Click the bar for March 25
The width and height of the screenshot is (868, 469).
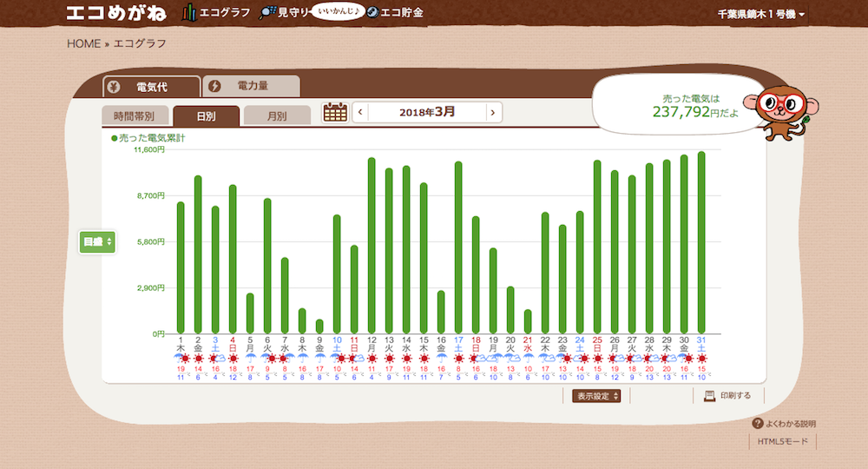pos(597,247)
